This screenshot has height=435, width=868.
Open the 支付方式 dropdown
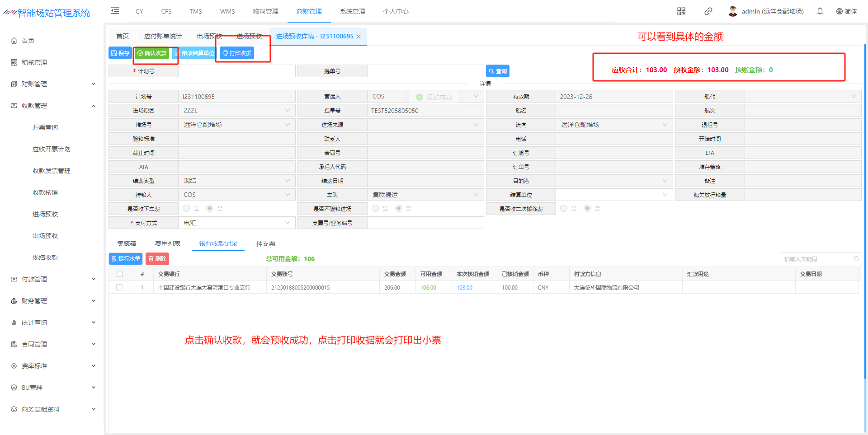click(x=236, y=223)
